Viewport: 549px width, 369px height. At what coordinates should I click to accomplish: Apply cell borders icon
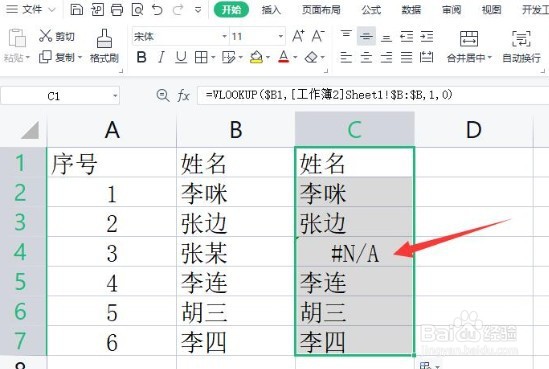tap(201, 57)
